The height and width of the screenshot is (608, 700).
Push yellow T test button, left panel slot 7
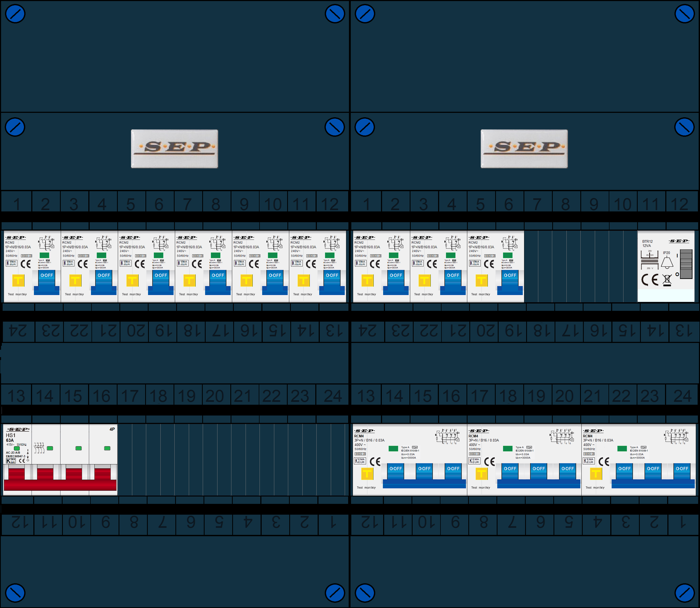coord(189,281)
